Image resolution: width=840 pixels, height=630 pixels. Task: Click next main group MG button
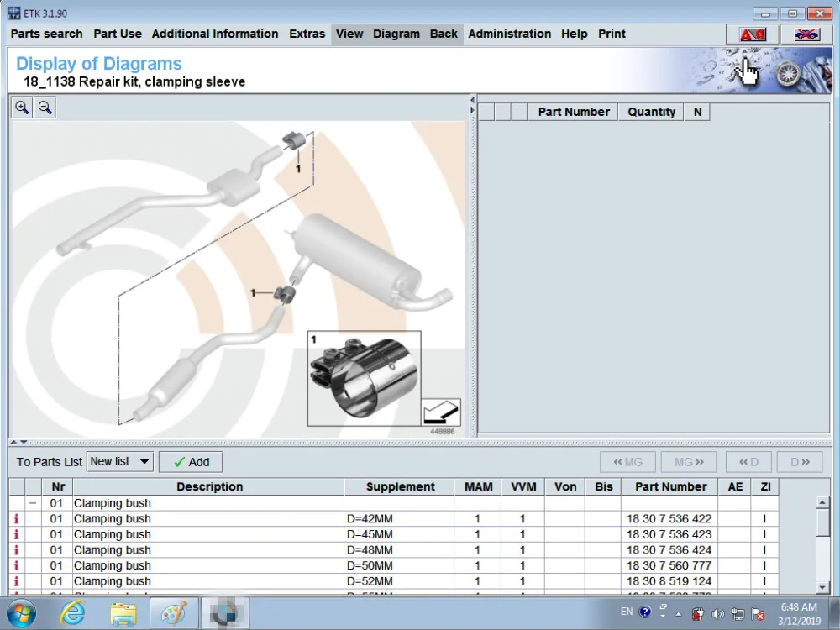point(689,462)
